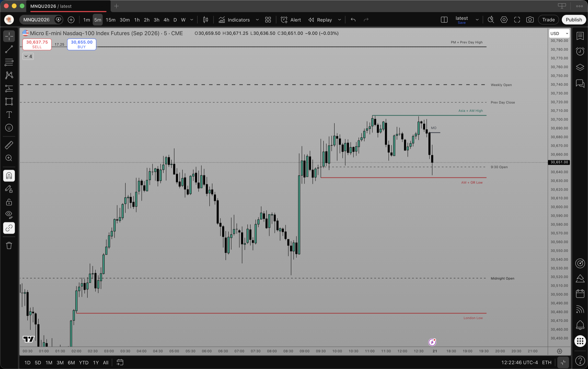Image resolution: width=588 pixels, height=369 pixels.
Task: Open the watchlist panel icon
Action: coord(580,36)
